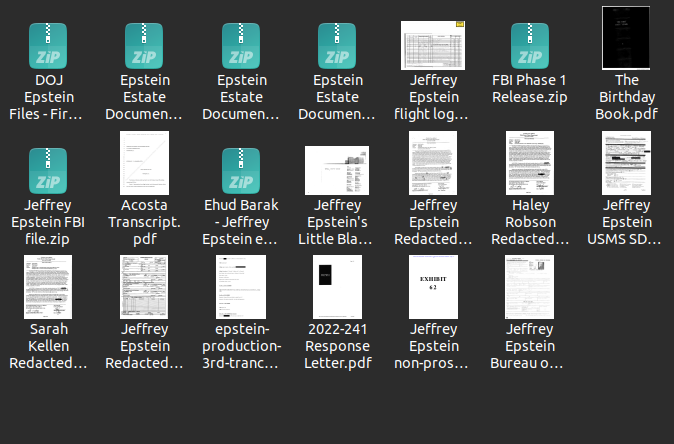This screenshot has height=444, width=674.
Task: Select the "epstein-production-3rd-tranc…" file name
Action: 241,346
